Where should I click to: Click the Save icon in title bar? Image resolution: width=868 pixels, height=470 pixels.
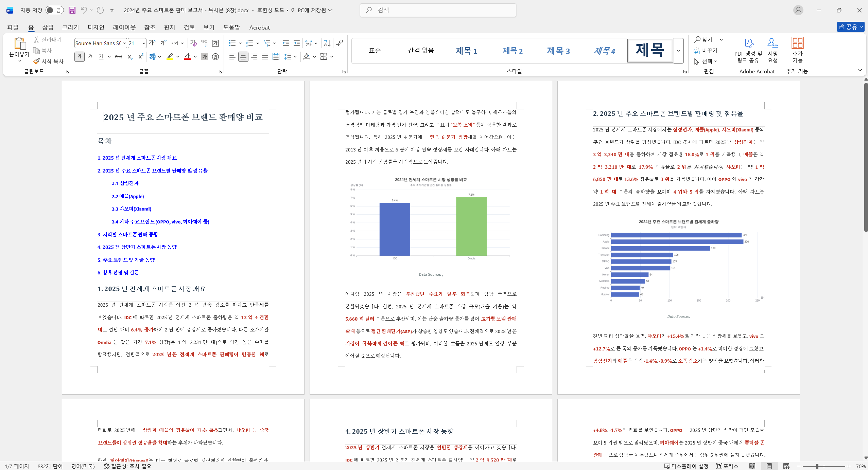[x=72, y=10]
